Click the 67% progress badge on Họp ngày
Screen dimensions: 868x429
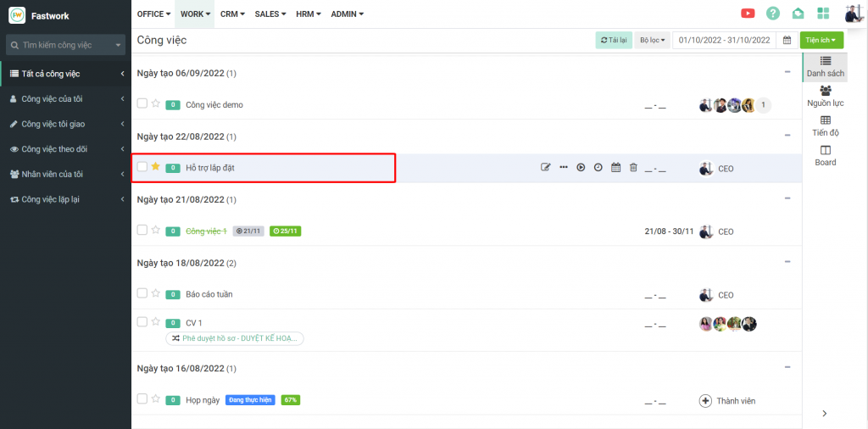[x=291, y=399]
